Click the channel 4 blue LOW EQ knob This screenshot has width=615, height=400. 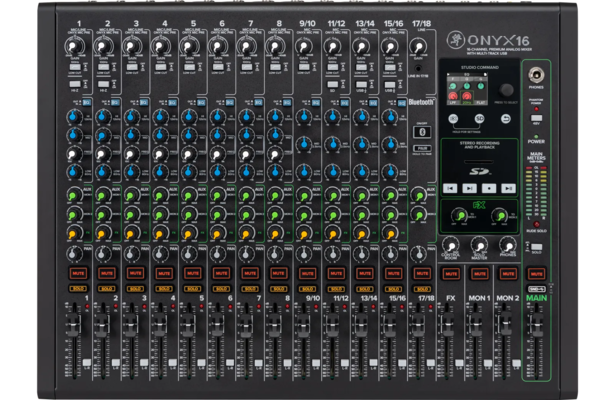point(159,171)
